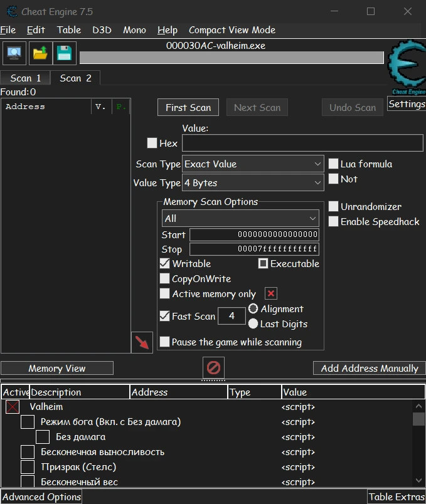Open Settings
The width and height of the screenshot is (426, 504).
pos(407,104)
